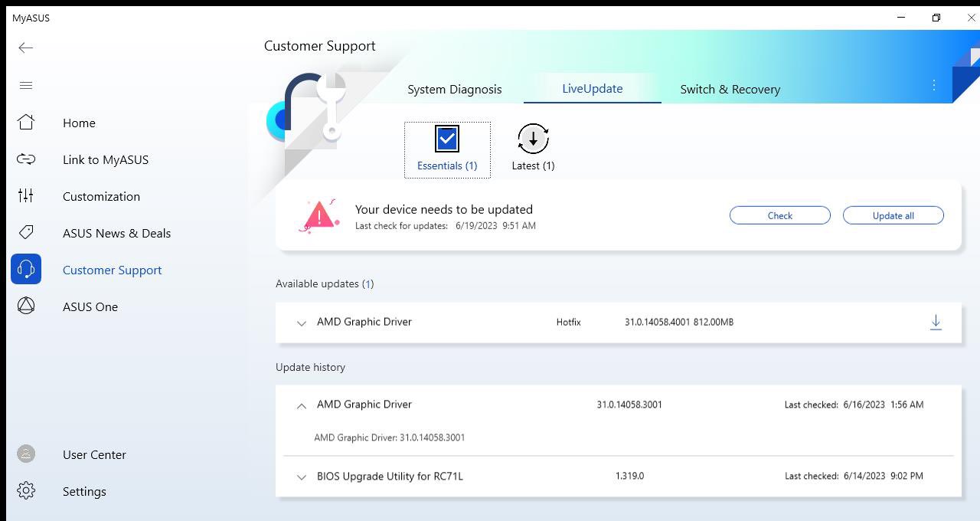Click the Available updates (1) heading
The width and height of the screenshot is (980, 521).
(x=325, y=283)
